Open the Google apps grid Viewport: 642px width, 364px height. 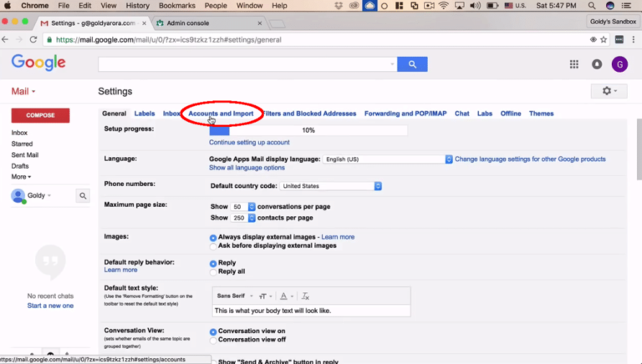[574, 64]
